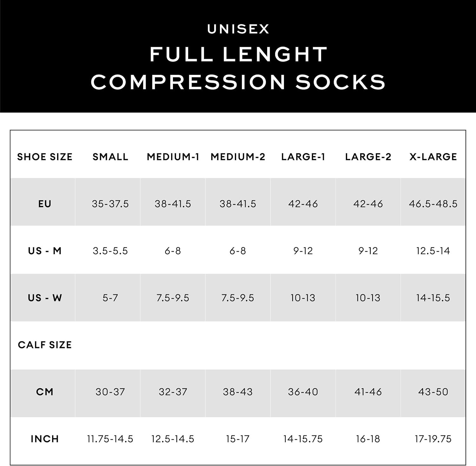This screenshot has width=476, height=466.
Task: Select the US - W row label
Action: (45, 298)
